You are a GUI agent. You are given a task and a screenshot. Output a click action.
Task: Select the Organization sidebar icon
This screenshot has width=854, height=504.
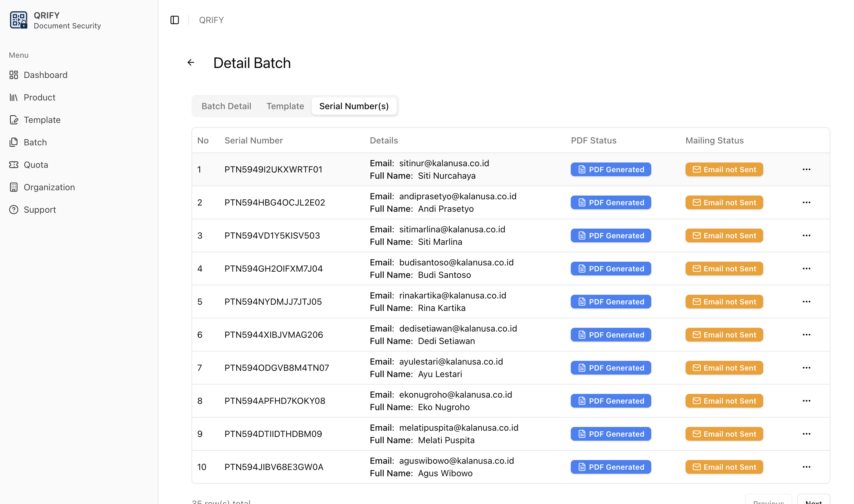click(14, 187)
